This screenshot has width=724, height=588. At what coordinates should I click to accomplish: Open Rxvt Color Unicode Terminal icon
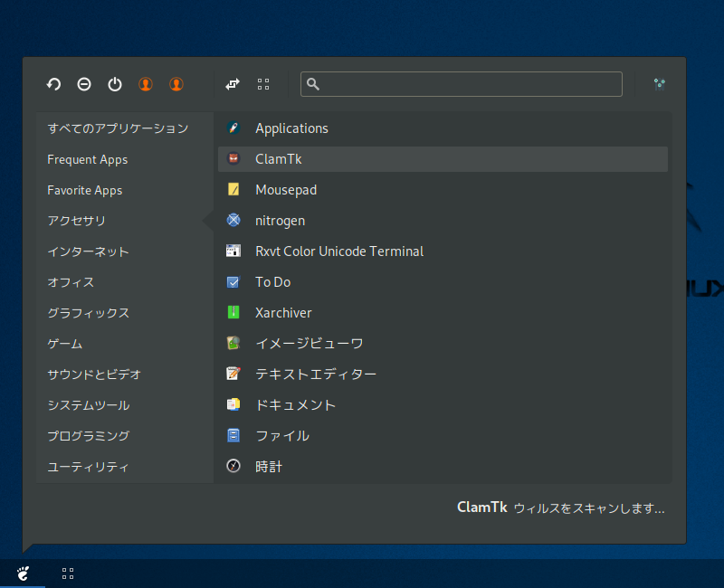click(233, 251)
